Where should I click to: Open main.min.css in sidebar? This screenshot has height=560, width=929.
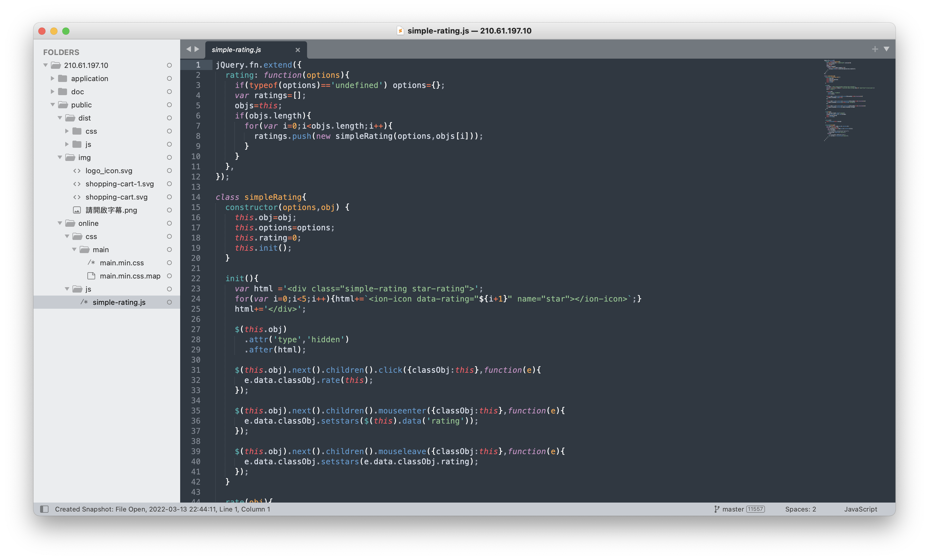tap(122, 263)
